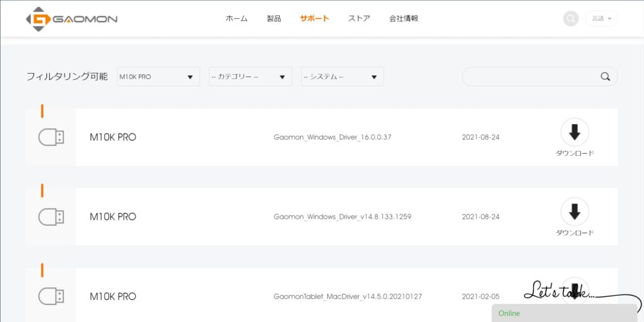
Task: Expand the M10K PRO product filter
Action: pos(158,76)
